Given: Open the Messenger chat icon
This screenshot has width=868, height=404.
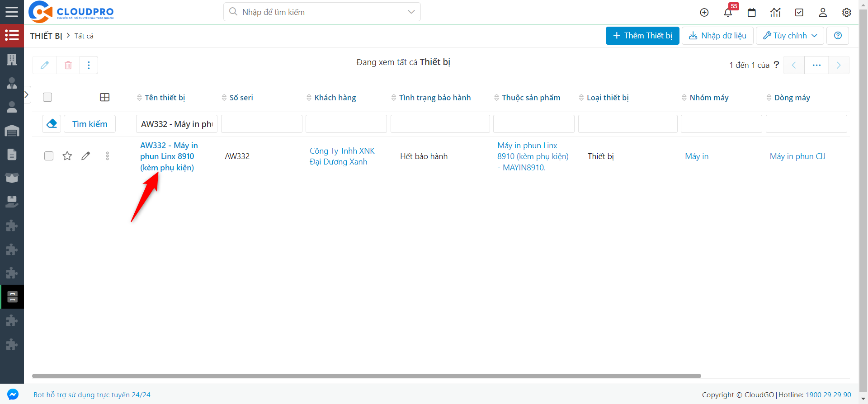Looking at the screenshot, I should click(x=13, y=395).
